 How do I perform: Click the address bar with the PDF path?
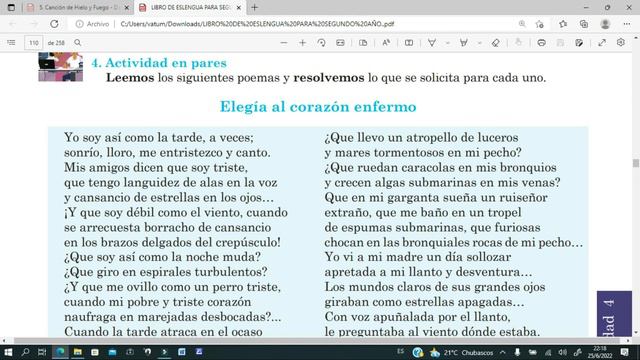[257, 24]
